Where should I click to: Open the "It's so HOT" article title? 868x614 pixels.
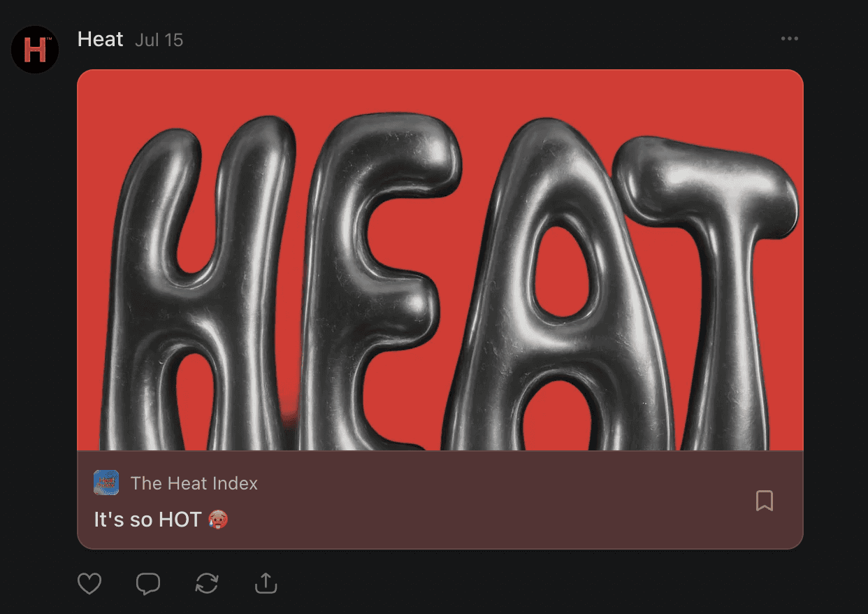[161, 520]
